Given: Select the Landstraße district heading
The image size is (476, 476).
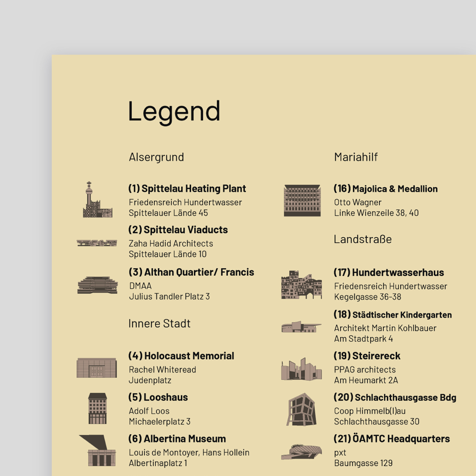Looking at the screenshot, I should (363, 239).
